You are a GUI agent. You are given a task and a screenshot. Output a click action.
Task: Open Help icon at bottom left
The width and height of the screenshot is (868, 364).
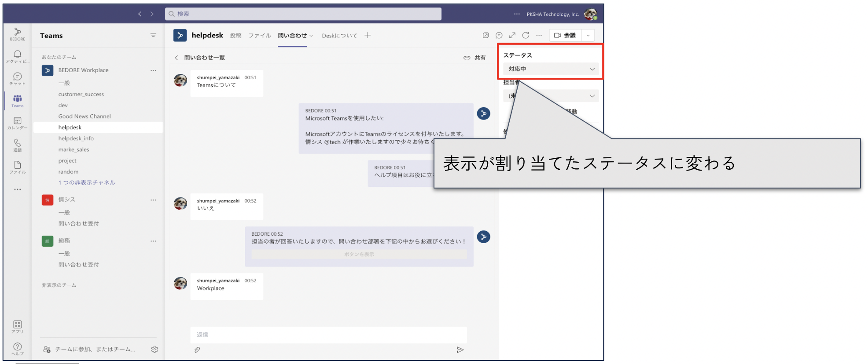pos(18,349)
